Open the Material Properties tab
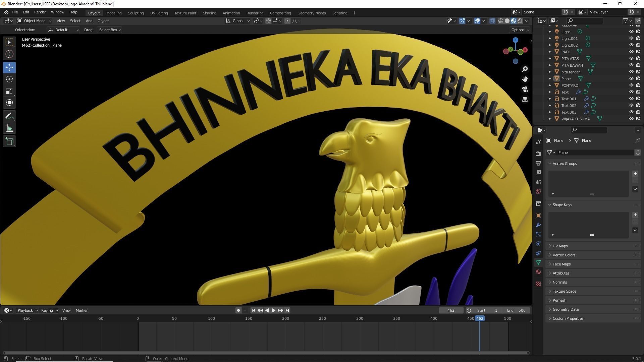 pos(538,272)
